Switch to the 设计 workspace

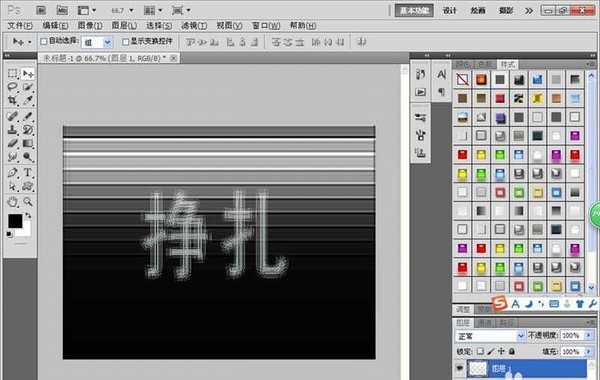[x=450, y=10]
